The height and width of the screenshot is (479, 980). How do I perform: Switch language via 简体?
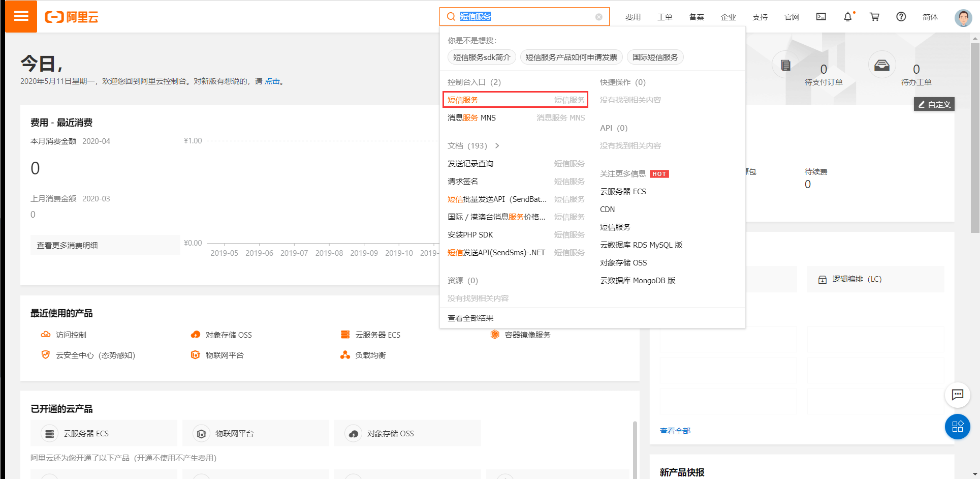click(930, 17)
